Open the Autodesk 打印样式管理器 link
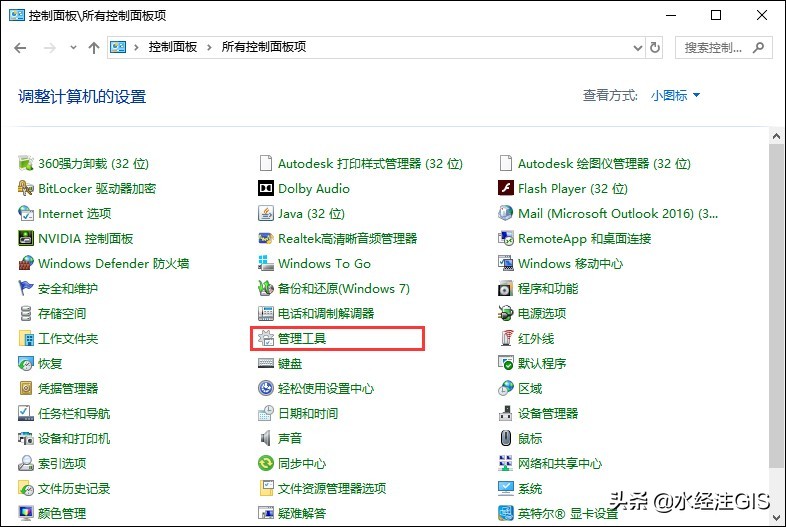This screenshot has width=786, height=527. [370, 163]
